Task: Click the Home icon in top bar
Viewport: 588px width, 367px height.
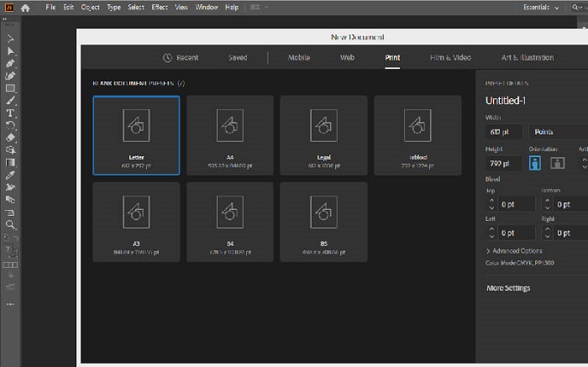Action: coord(25,7)
